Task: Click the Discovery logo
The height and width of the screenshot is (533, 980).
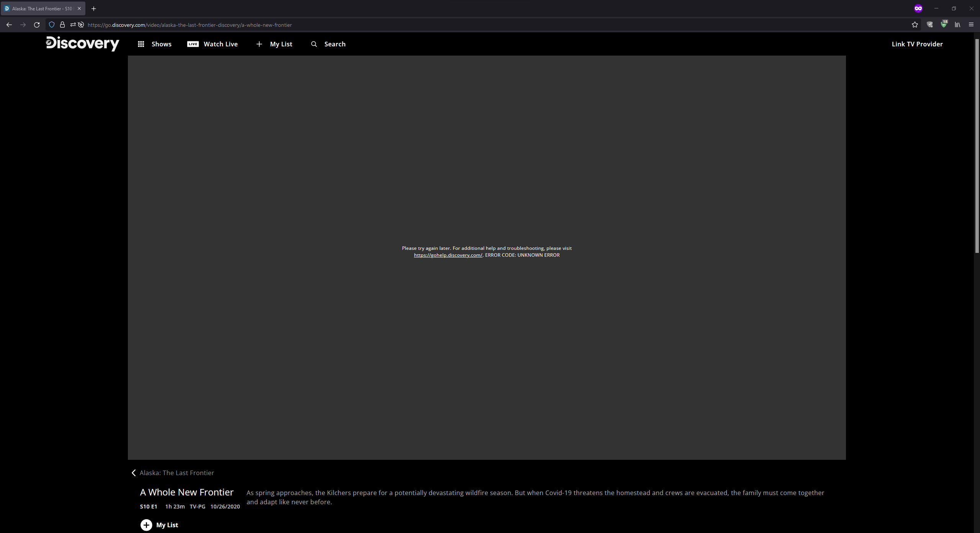Action: (82, 44)
